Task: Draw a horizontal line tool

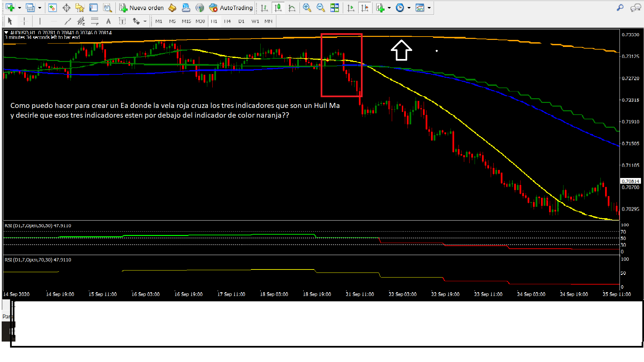Action: [54, 21]
